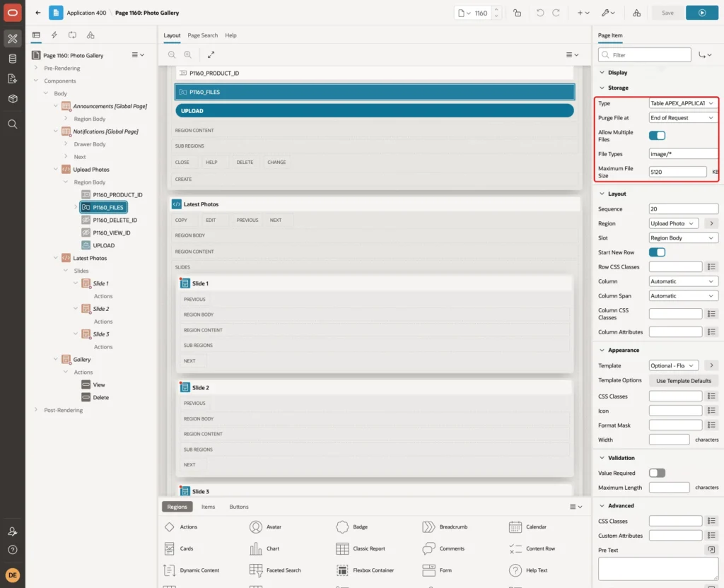Click the Chart region icon in the gallery
Screen dimensions: 724x588
coord(256,548)
